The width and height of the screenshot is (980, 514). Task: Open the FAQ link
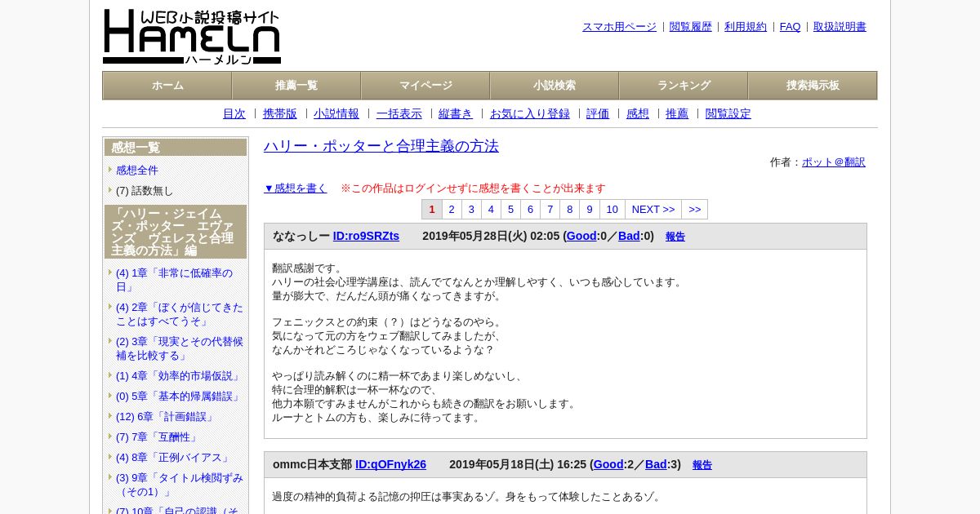pyautogui.click(x=791, y=27)
